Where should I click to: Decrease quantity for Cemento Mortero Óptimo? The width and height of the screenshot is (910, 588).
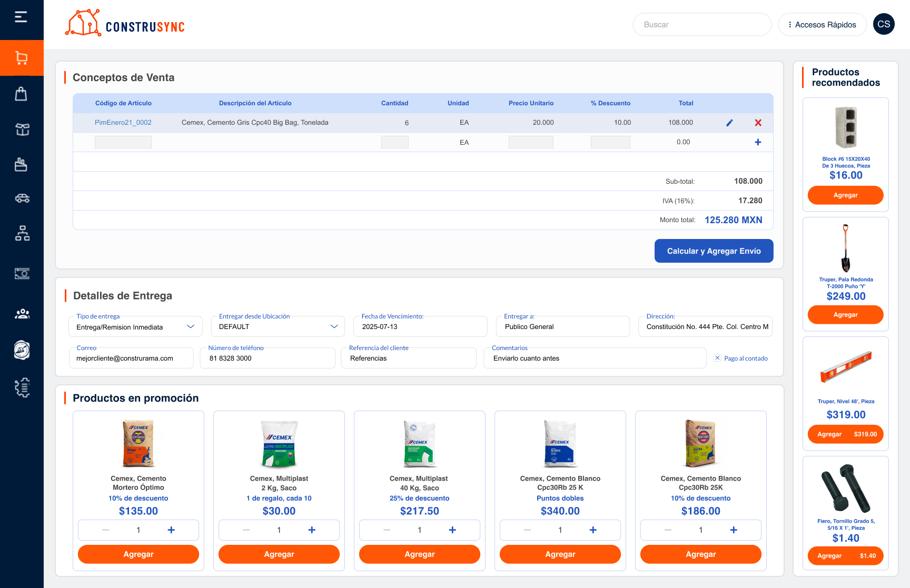[x=106, y=530]
